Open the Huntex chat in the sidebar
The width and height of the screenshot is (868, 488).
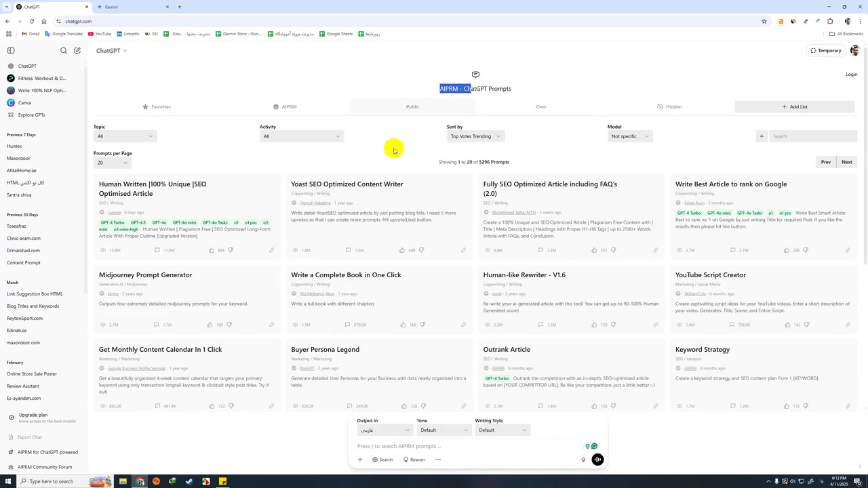pos(14,146)
